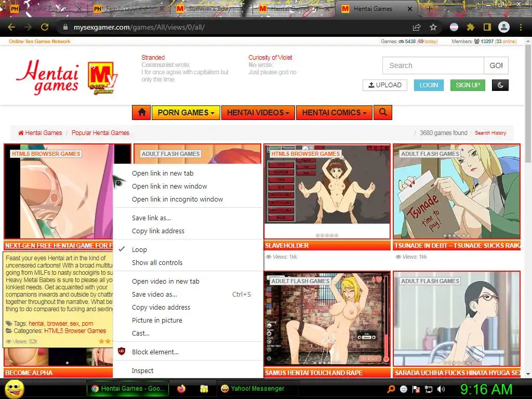Image resolution: width=532 pixels, height=399 pixels.
Task: Click the green SIGN UP button
Action: (468, 85)
